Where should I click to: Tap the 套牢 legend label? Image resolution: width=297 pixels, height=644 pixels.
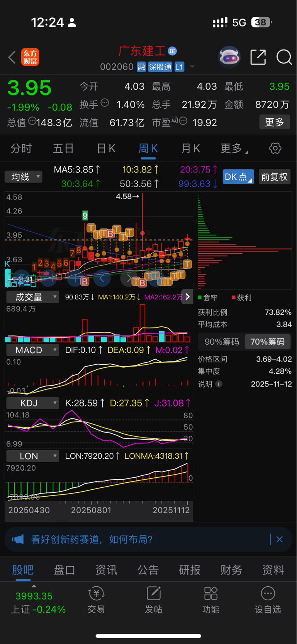pos(208,297)
